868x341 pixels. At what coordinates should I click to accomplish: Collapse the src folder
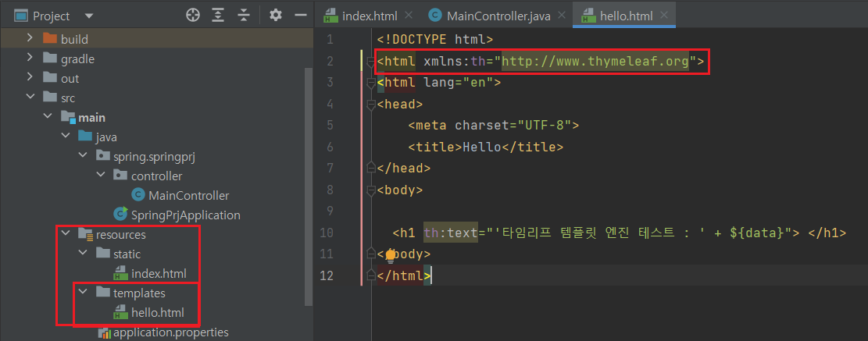point(30,98)
